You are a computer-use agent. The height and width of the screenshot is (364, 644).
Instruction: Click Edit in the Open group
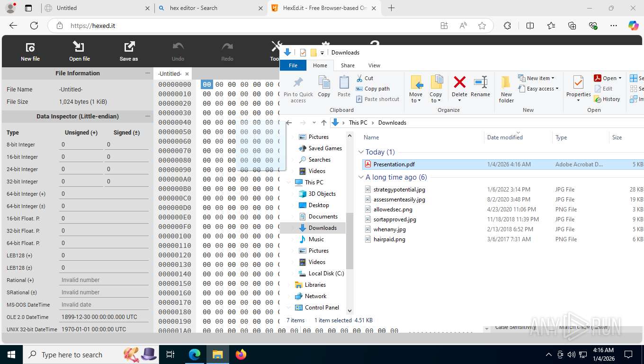pos(603,89)
